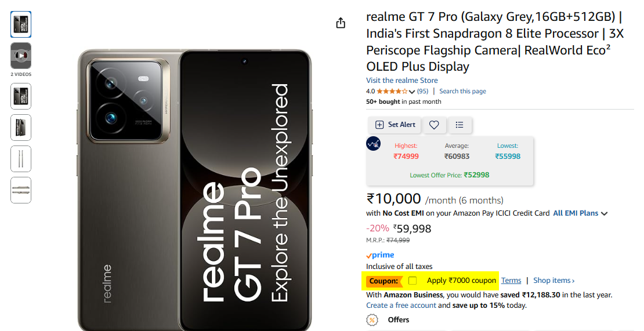Expand the All EMI Plans dropdown
Image resolution: width=644 pixels, height=331 pixels.
tap(580, 213)
